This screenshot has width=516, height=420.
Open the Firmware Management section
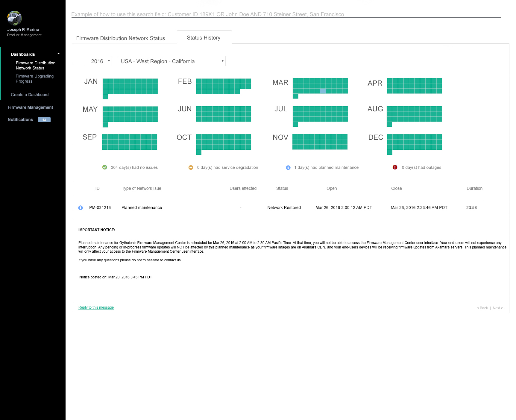pyautogui.click(x=30, y=107)
